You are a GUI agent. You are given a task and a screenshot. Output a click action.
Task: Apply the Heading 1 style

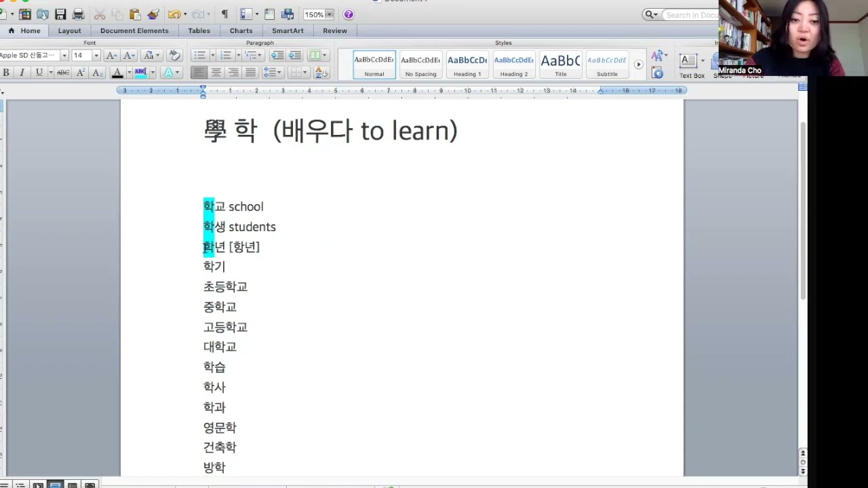[467, 64]
